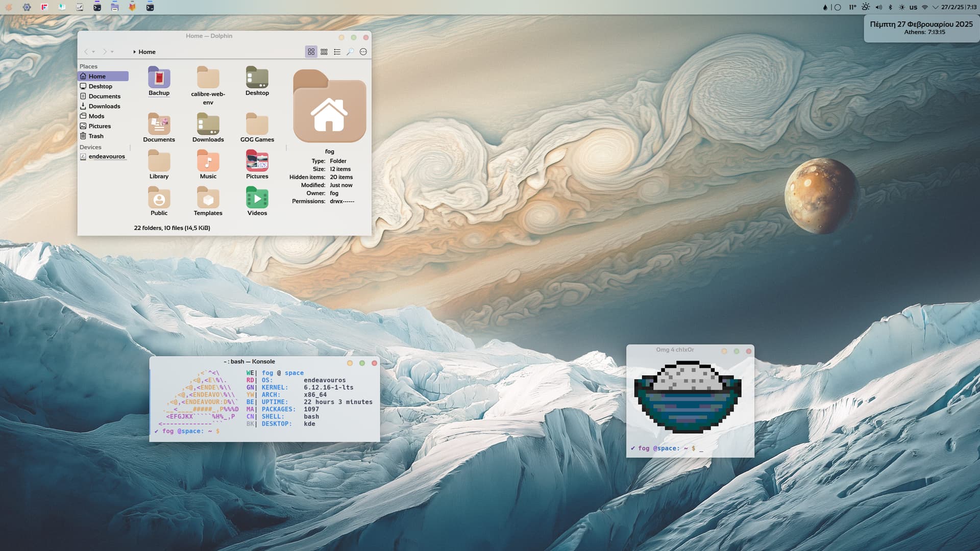This screenshot has height=551, width=980.
Task: Go back in Dolphin's navigation history
Action: [x=86, y=52]
